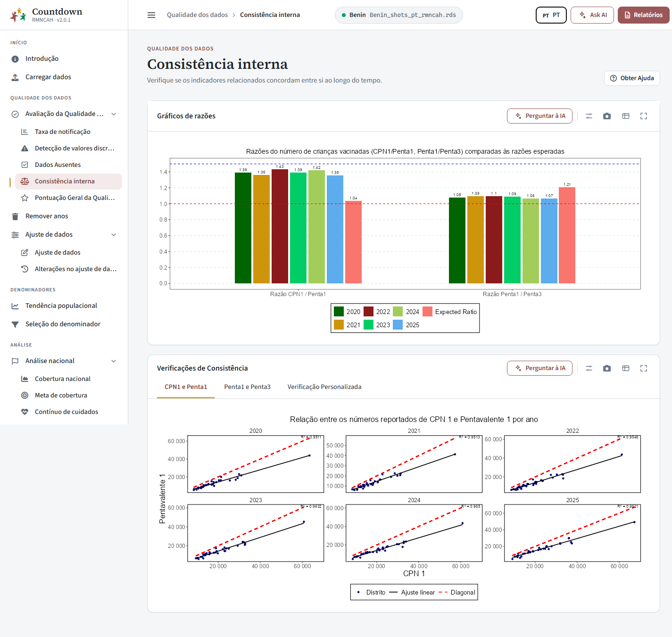Screen dimensions: 672x637
Task: Collapse the Análise nacional group
Action: coord(114,361)
